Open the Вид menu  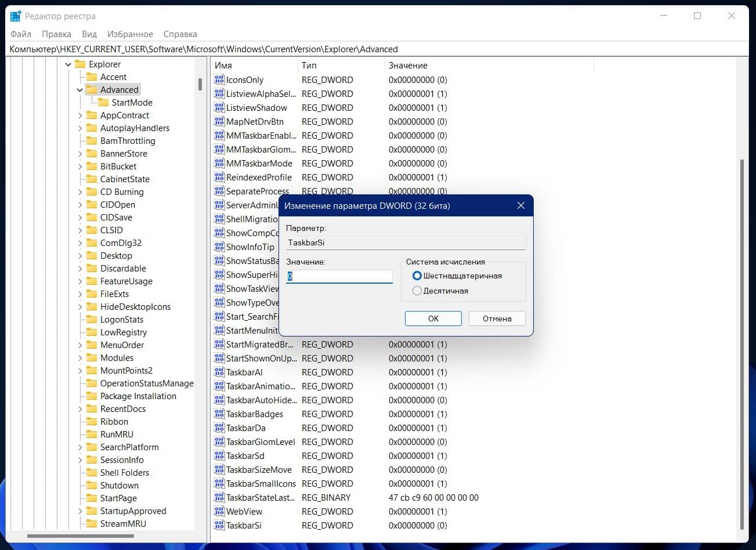pos(89,34)
